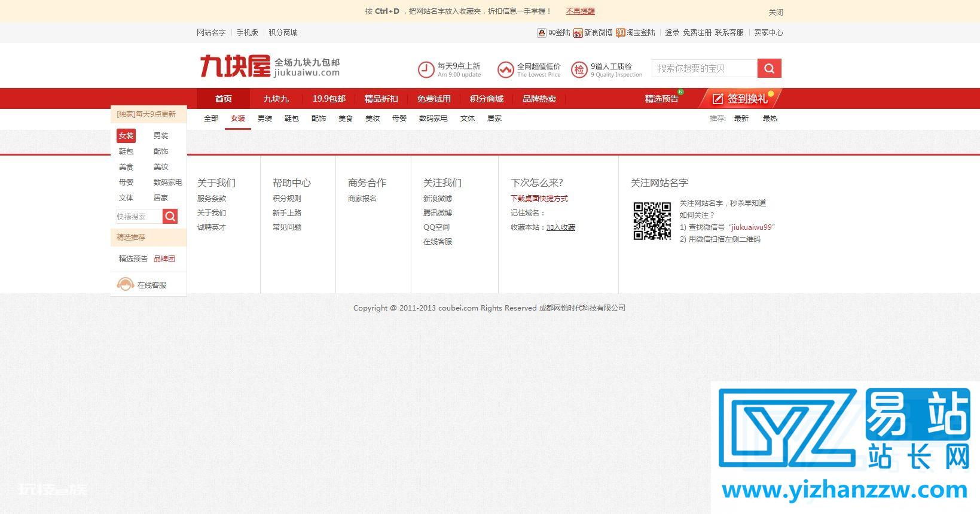Click the WeChat QR code image

652,221
